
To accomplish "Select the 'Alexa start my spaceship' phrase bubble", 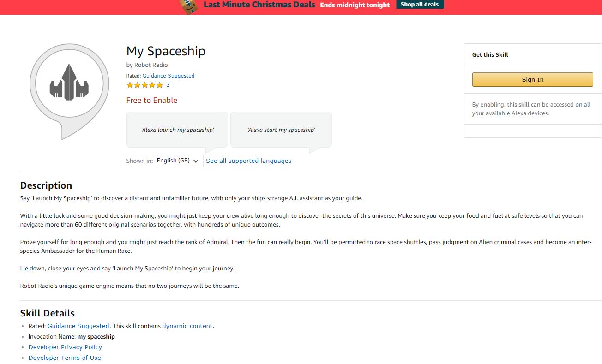I will [281, 130].
